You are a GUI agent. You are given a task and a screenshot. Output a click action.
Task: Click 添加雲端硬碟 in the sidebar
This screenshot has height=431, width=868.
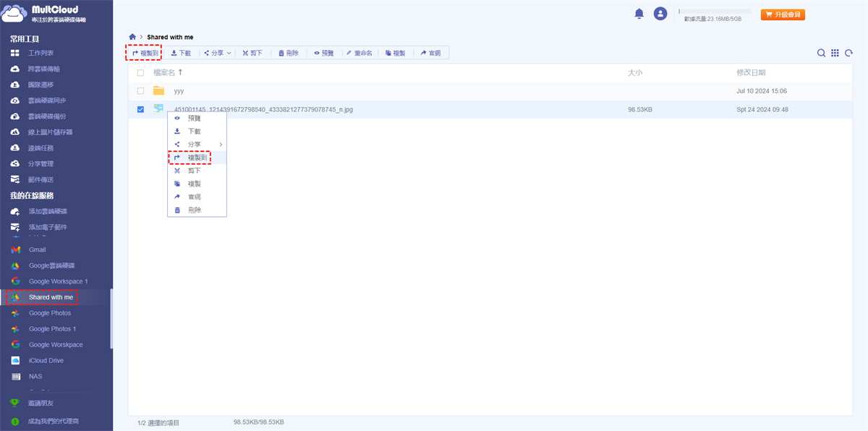pyautogui.click(x=48, y=211)
